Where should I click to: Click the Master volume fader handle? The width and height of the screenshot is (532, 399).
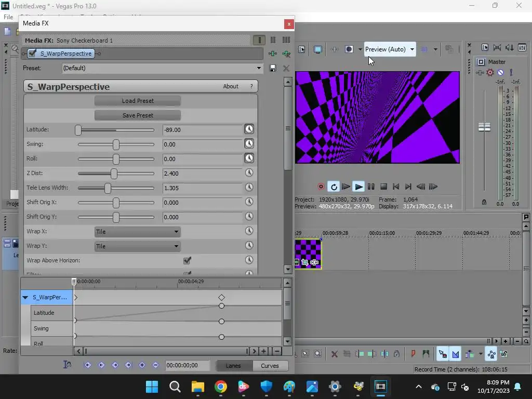[x=484, y=127]
